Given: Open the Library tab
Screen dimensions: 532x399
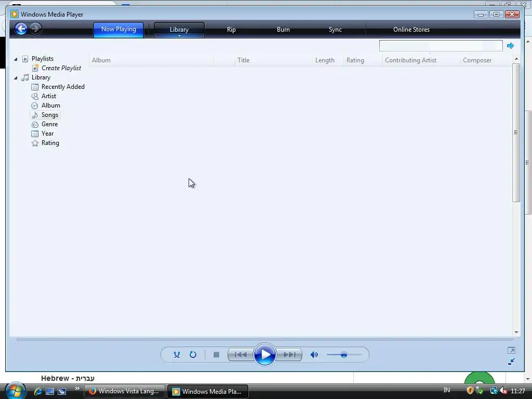Looking at the screenshot, I should pos(179,30).
